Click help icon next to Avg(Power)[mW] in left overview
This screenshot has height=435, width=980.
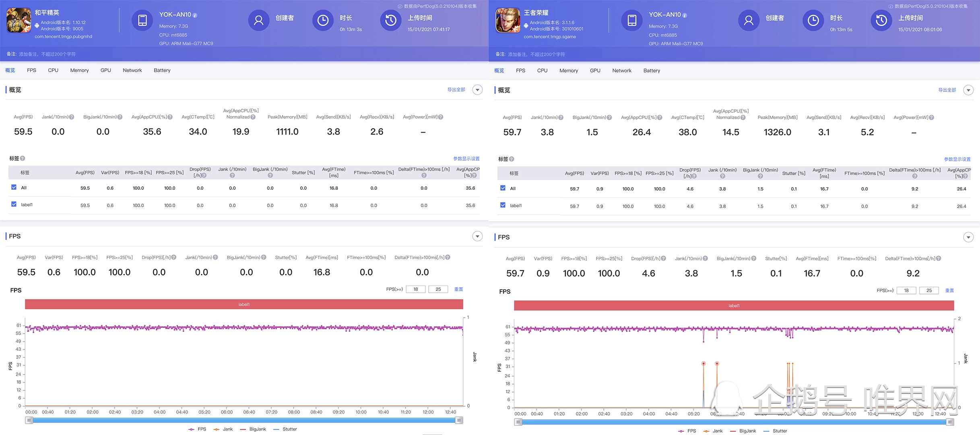click(441, 117)
